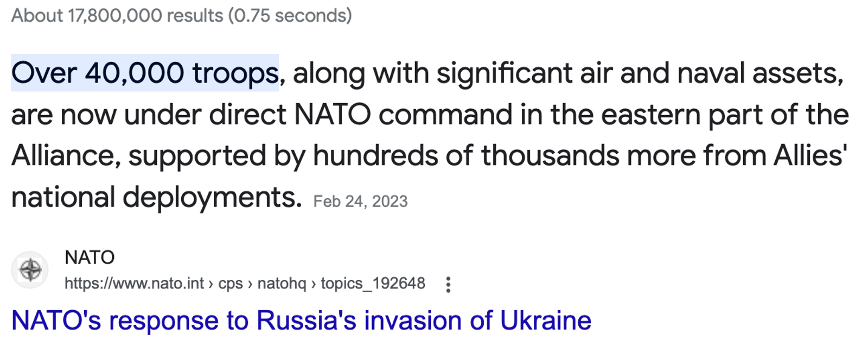Click the NATO site name label

point(90,257)
